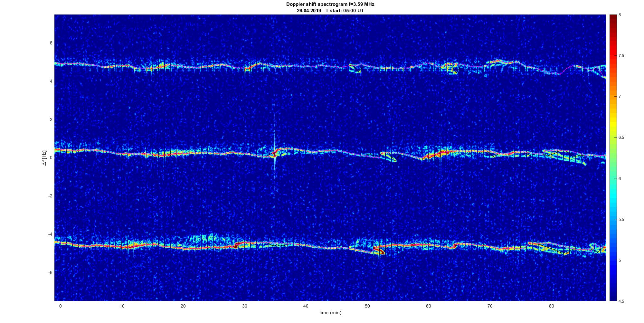The height and width of the screenshot is (323, 644).
Task: Click the x-axis tick label '20'
Action: (183, 306)
